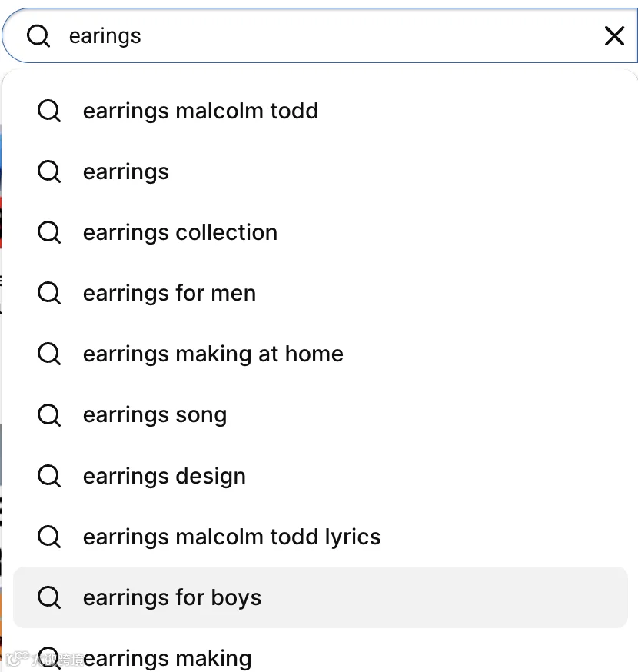Click search icon beside 'earrings collection'

click(x=49, y=233)
